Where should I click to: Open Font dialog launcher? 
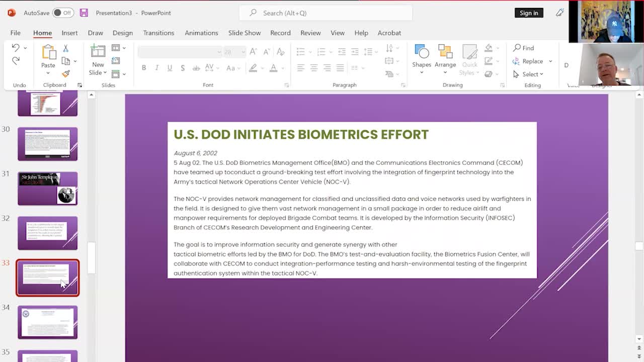pos(287,85)
